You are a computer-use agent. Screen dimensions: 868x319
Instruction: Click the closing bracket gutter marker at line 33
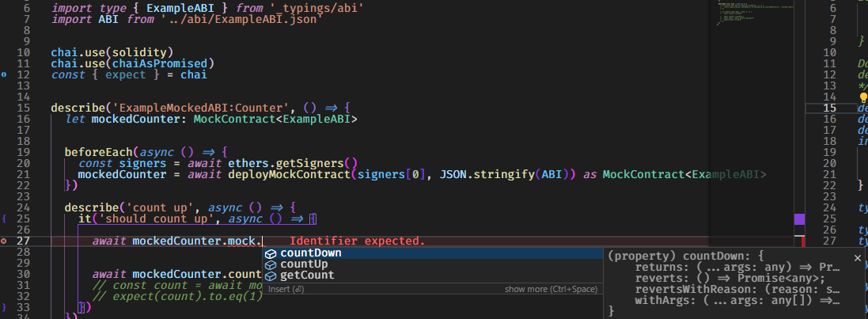point(4,307)
